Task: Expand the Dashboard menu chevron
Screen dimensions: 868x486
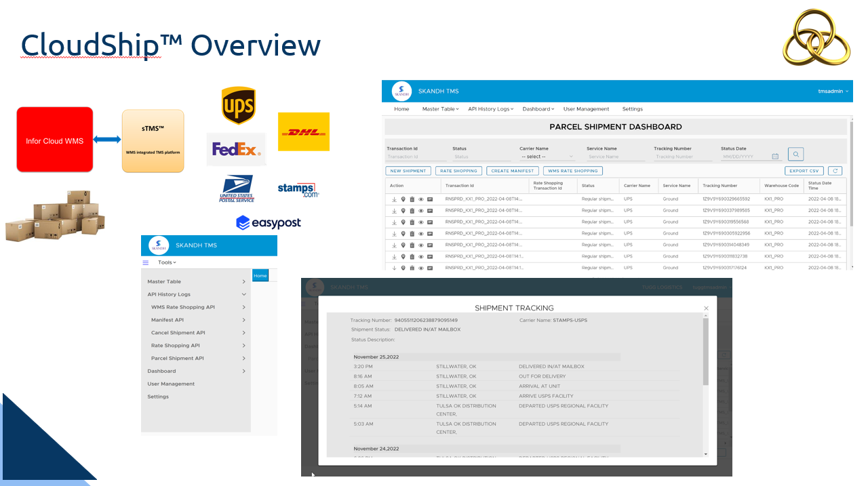Action: [552, 108]
